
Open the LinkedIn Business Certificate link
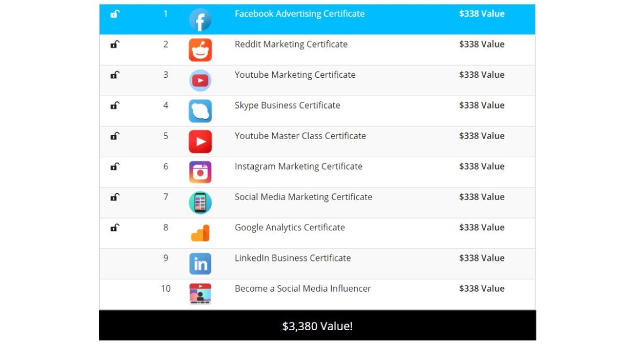(293, 258)
